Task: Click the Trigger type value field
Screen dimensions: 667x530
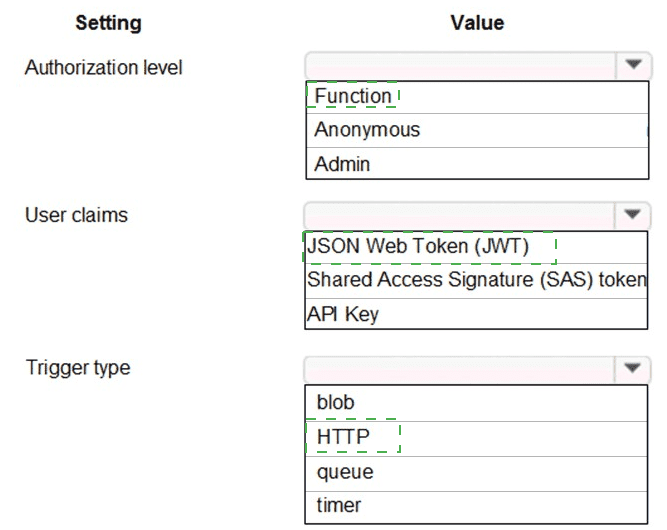Action: (462, 367)
